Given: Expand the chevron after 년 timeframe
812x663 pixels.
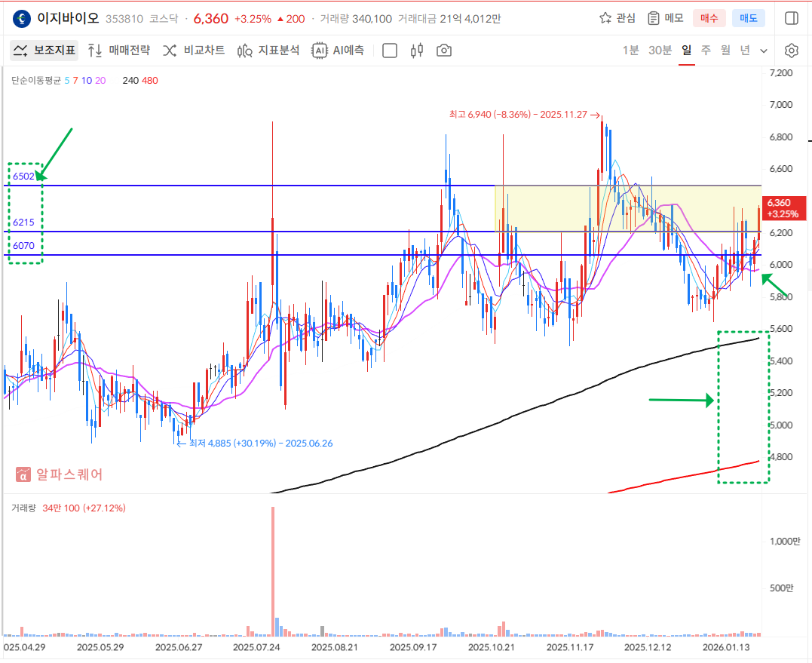Looking at the screenshot, I should tap(764, 51).
